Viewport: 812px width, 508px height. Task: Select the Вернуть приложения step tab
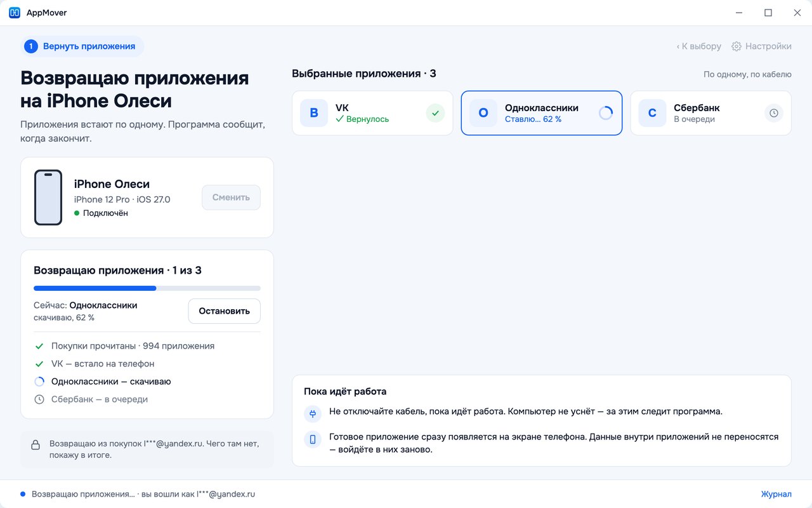[82, 46]
